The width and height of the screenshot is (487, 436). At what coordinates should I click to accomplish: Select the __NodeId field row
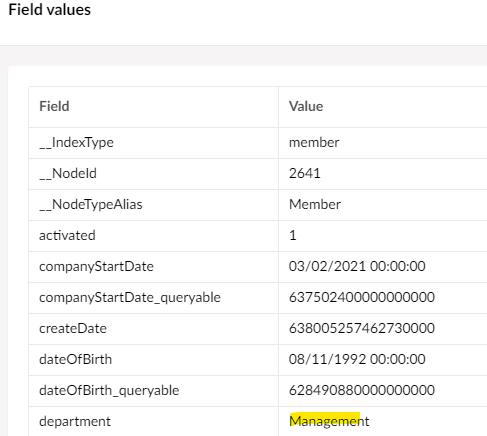click(258, 174)
